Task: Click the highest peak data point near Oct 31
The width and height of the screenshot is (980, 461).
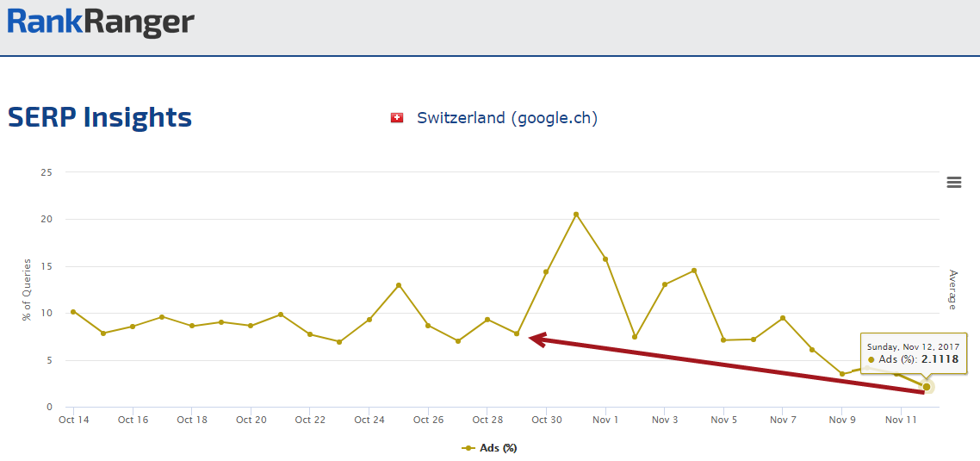Action: click(x=576, y=215)
